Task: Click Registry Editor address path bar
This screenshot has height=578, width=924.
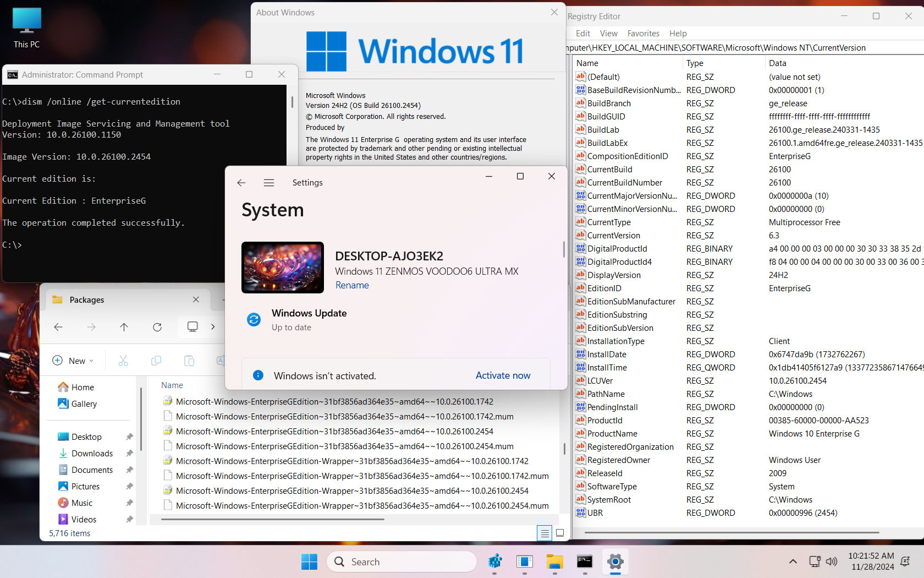Action: tap(745, 48)
